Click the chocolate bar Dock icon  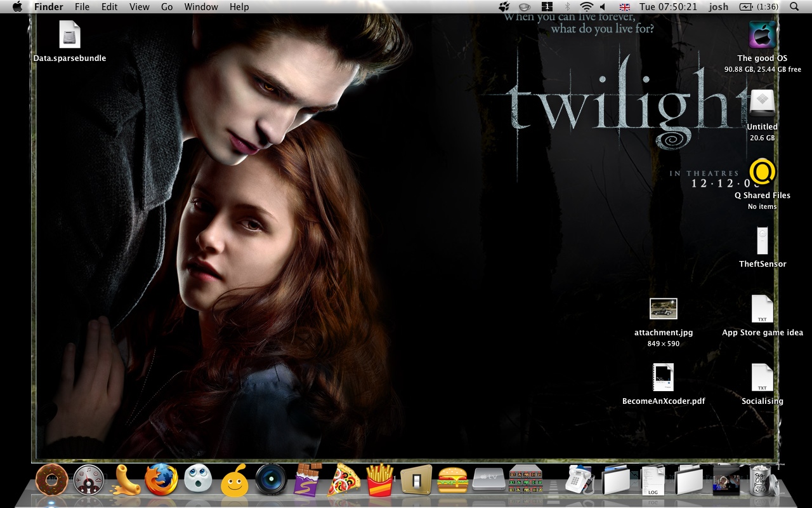[x=308, y=480]
